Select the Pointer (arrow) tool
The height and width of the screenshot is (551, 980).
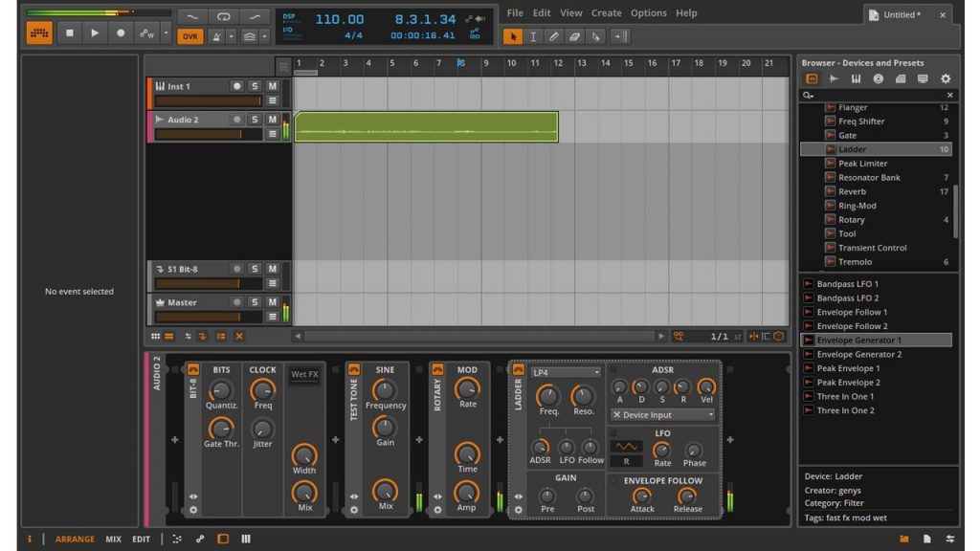pos(513,37)
